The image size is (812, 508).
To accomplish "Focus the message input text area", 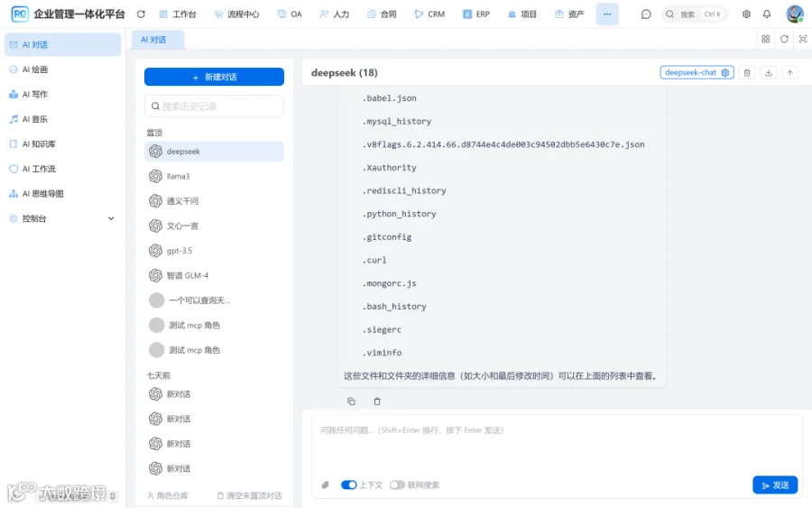I will [557, 444].
